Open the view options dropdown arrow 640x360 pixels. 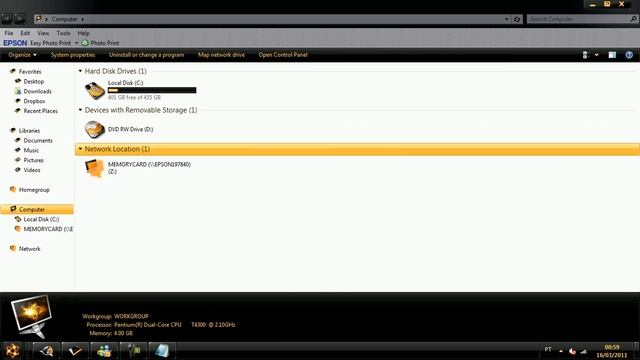597,55
